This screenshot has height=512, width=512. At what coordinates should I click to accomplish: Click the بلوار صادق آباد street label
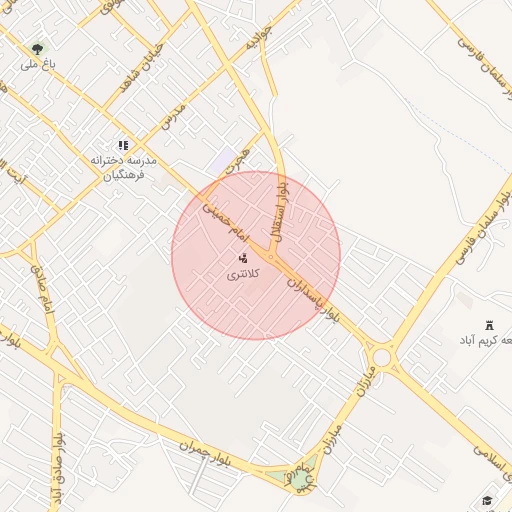59,472
